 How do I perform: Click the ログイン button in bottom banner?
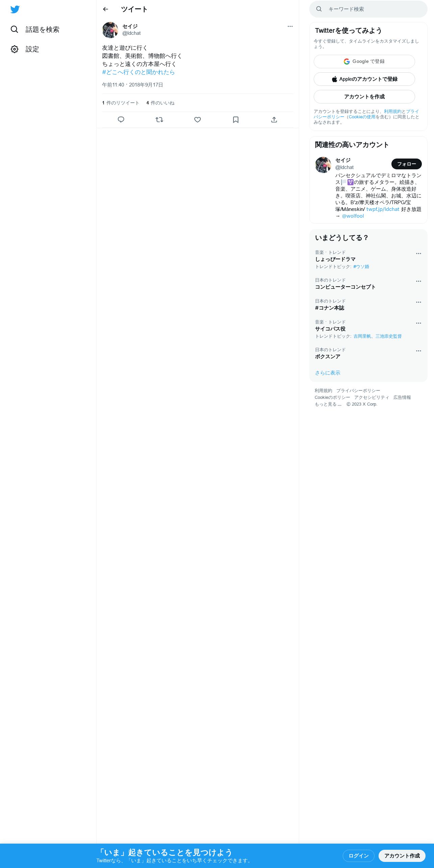(x=358, y=856)
